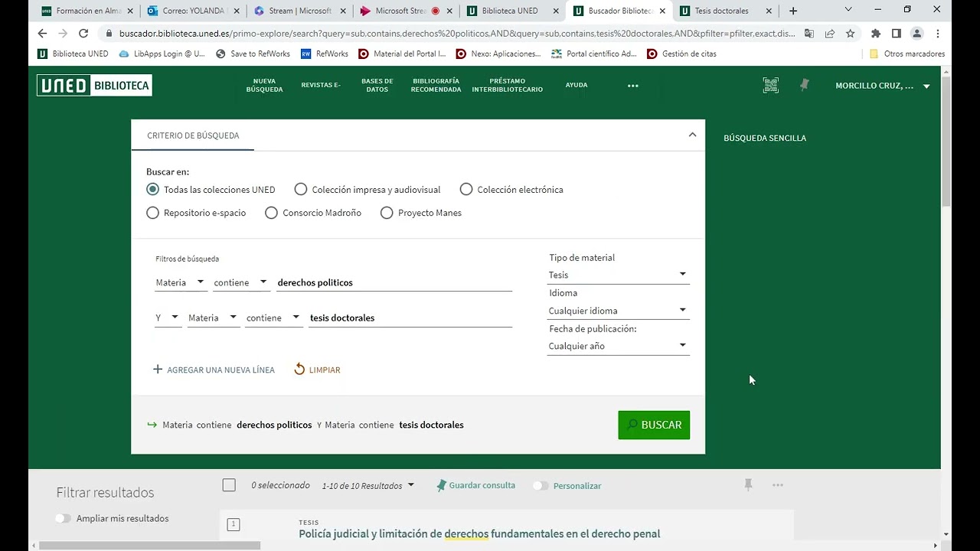The image size is (980, 551).
Task: Open browser extensions puzzle icon
Action: (x=876, y=34)
